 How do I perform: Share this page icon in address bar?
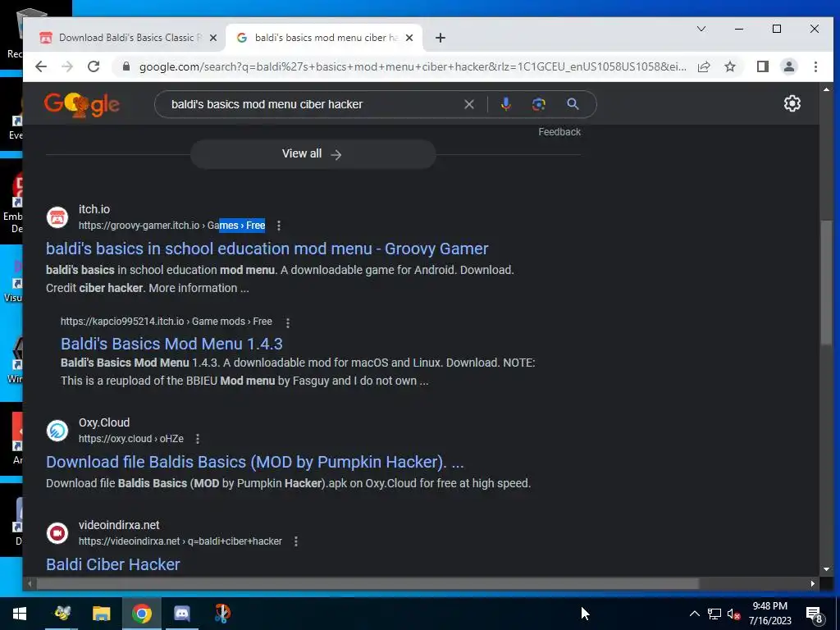704,66
